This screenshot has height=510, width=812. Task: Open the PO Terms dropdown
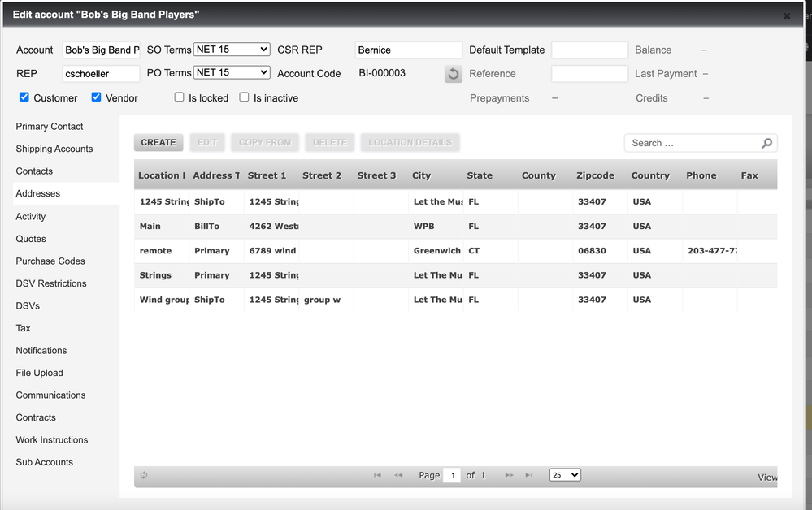pos(232,72)
